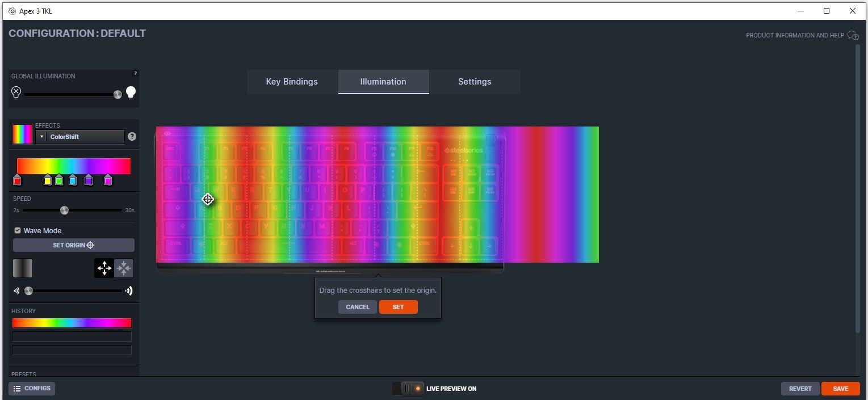The image size is (868, 400).
Task: Open the Configs list button
Action: 32,389
